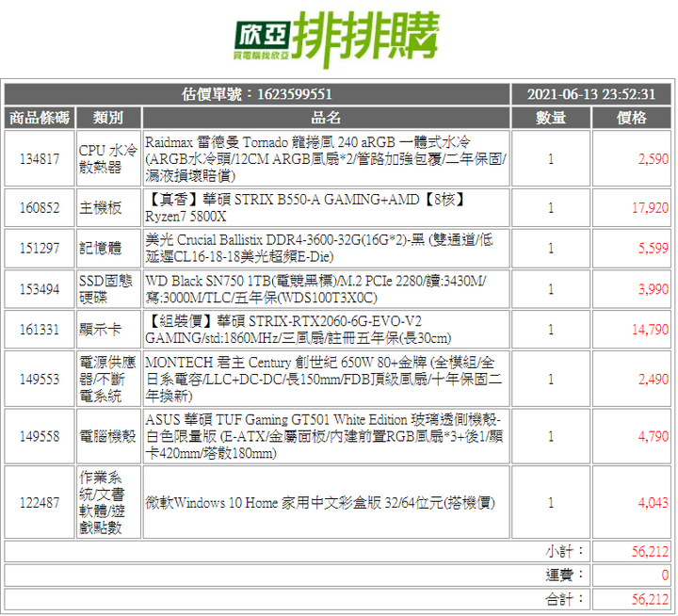Click the ASUS TUF Gaming GT501 product name
Image resolution: width=678 pixels, height=616 pixels.
(x=326, y=436)
